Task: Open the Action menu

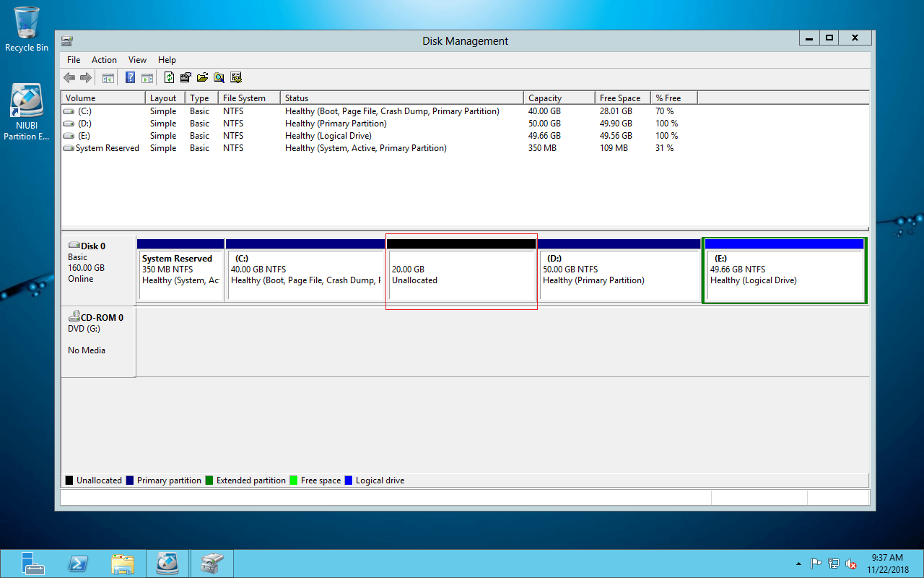Action: (104, 60)
